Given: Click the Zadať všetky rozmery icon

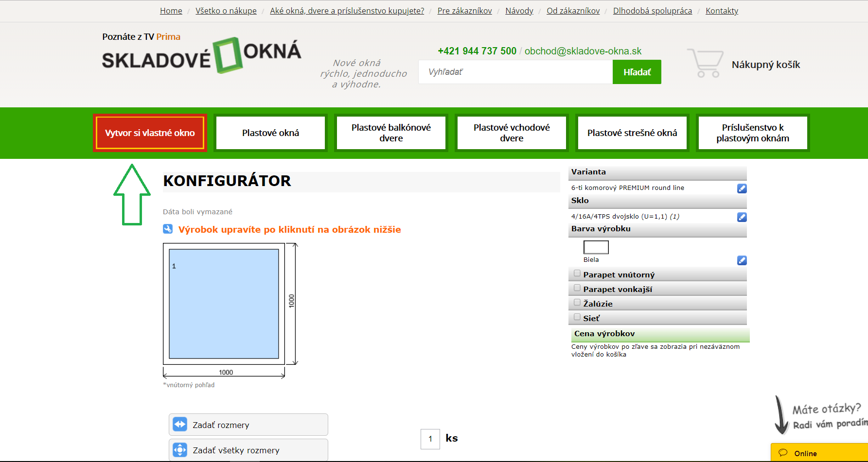Looking at the screenshot, I should pos(180,450).
